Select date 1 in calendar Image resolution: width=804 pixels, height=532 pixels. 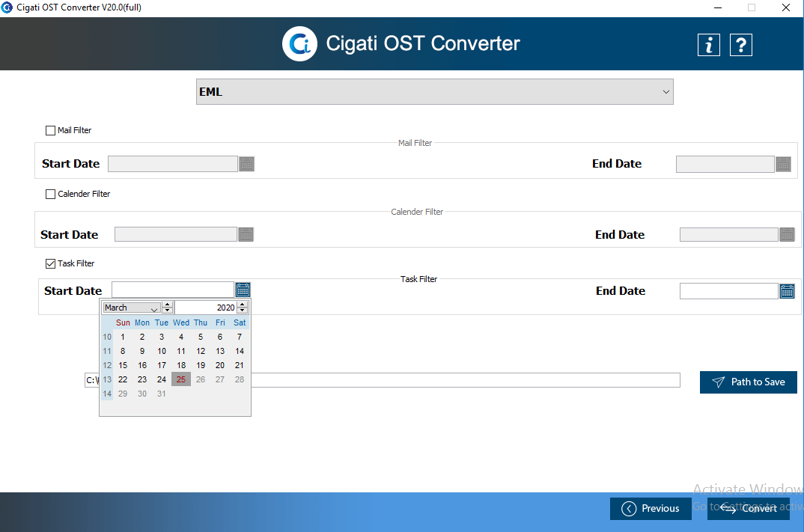click(123, 337)
